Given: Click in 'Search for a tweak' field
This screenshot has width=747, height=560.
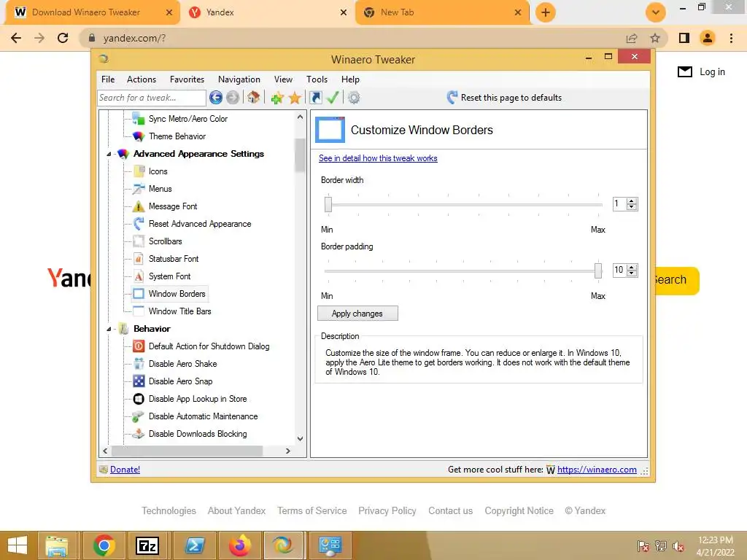Looking at the screenshot, I should [152, 98].
